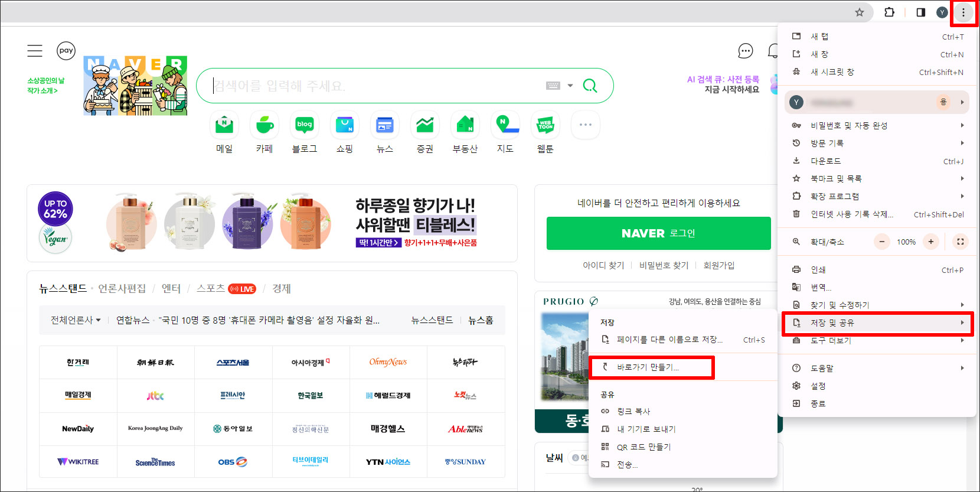Open the 티블레스 shower gel banner ad
This screenshot has height=492, width=980.
coord(272,223)
